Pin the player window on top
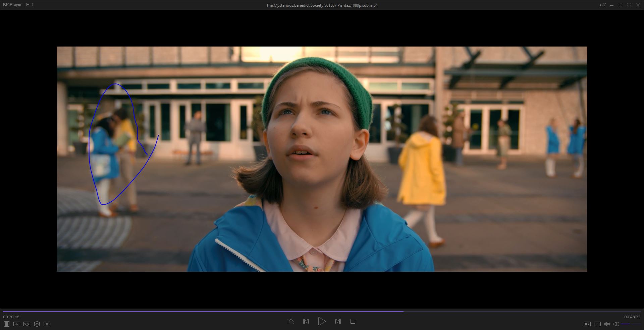Screen dimensions: 644x330 click(603, 5)
